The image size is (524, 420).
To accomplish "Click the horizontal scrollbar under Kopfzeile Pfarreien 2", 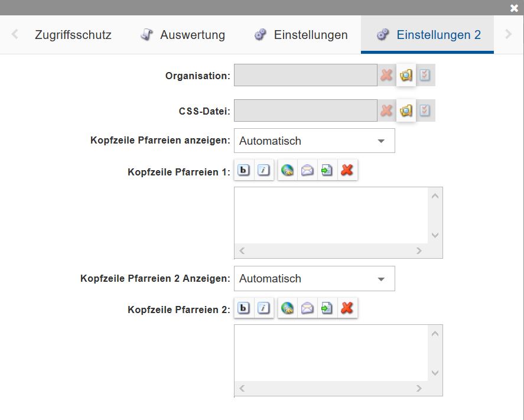I will (331, 389).
